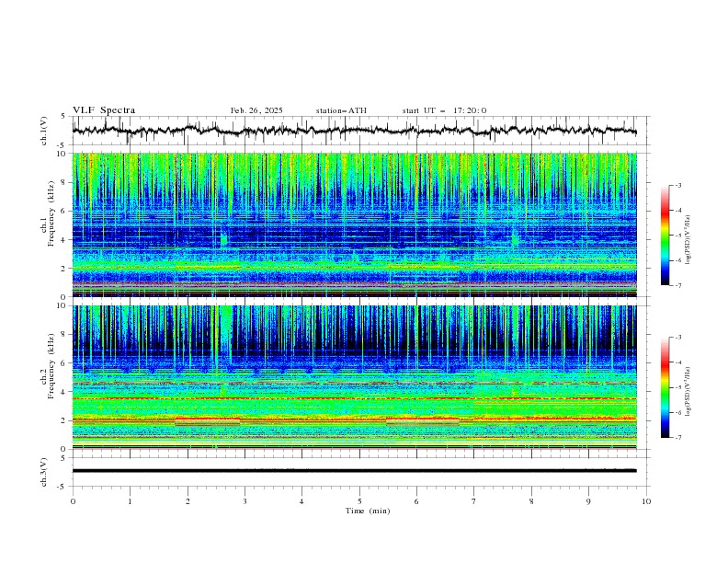728x563 pixels.
Task: Click the 2 kHz tick label of ch.2 spectrogram
Action: tap(64, 420)
